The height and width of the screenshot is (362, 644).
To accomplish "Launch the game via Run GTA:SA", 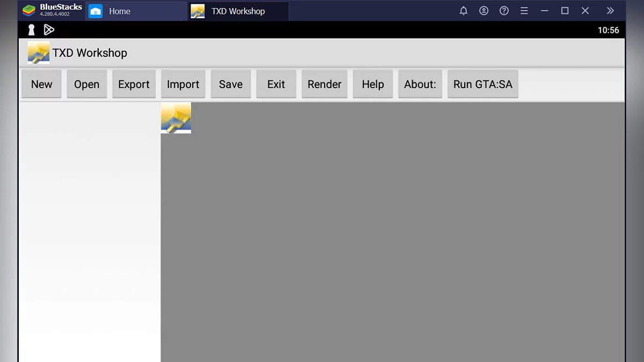I will pyautogui.click(x=482, y=84).
